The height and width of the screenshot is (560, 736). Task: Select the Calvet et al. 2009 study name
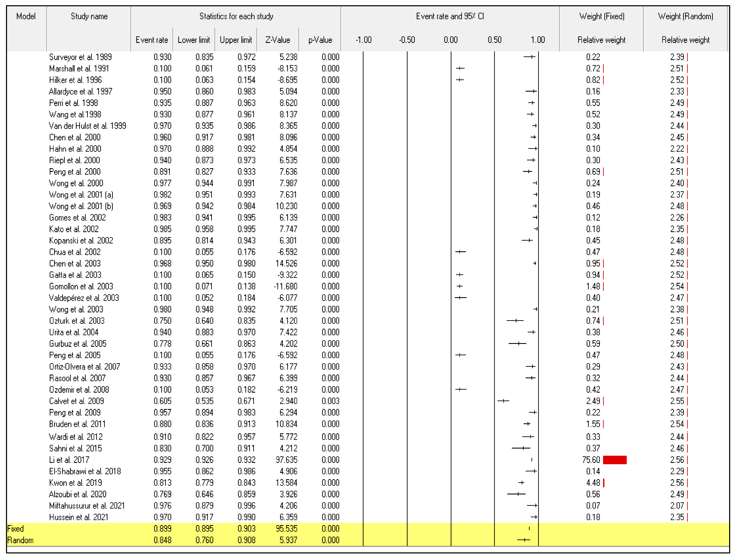coord(76,401)
